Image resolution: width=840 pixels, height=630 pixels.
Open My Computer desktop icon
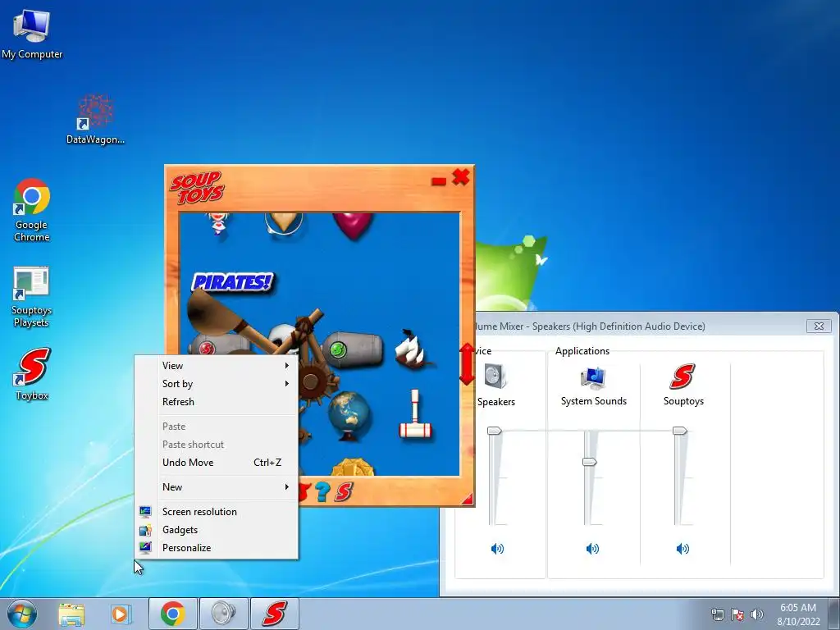(32, 34)
